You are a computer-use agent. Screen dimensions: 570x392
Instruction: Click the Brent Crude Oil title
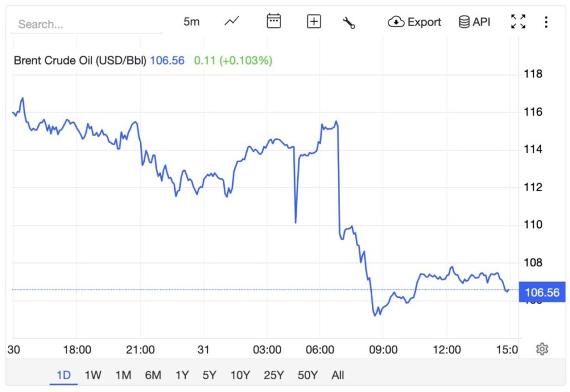[x=80, y=60]
